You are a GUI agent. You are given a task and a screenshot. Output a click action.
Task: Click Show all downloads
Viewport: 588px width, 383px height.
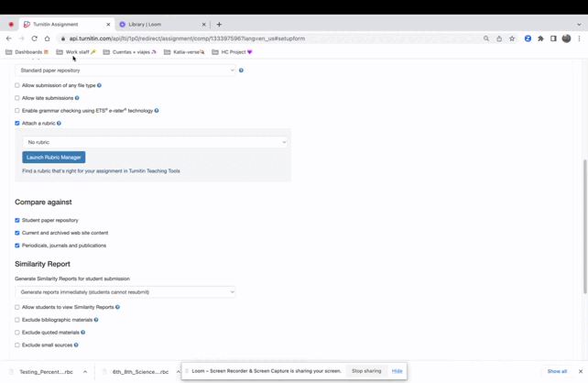click(x=557, y=371)
